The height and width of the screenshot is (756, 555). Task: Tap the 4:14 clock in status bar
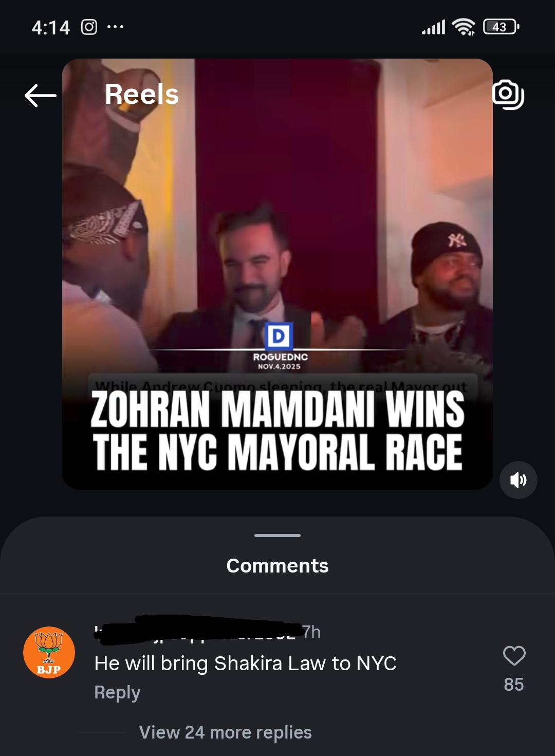50,27
